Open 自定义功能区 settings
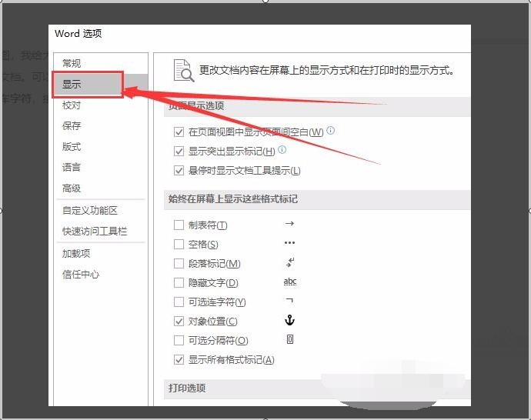The height and width of the screenshot is (420, 531). 90,211
